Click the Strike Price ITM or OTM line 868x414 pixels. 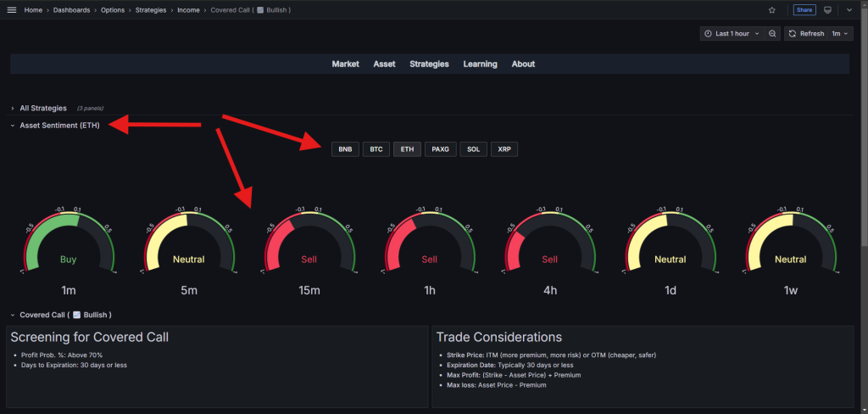pos(551,355)
